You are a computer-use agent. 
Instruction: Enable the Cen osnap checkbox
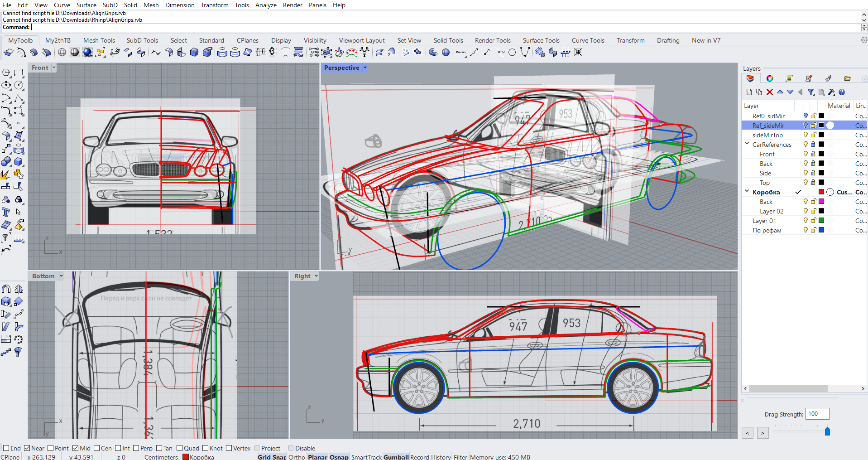pos(96,448)
